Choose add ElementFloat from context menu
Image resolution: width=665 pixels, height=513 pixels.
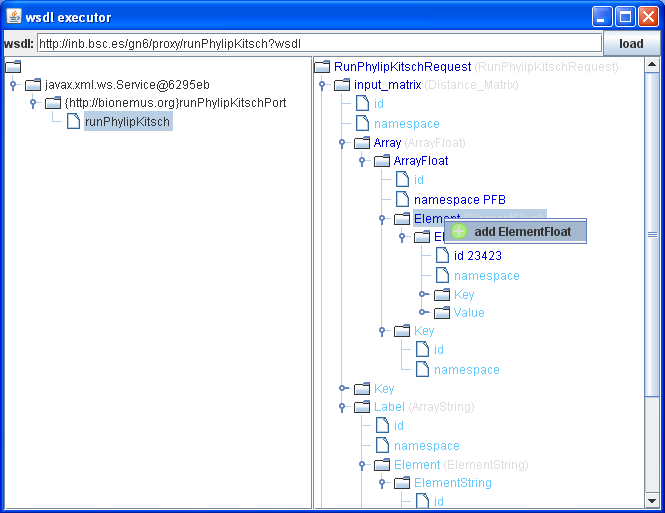(522, 231)
